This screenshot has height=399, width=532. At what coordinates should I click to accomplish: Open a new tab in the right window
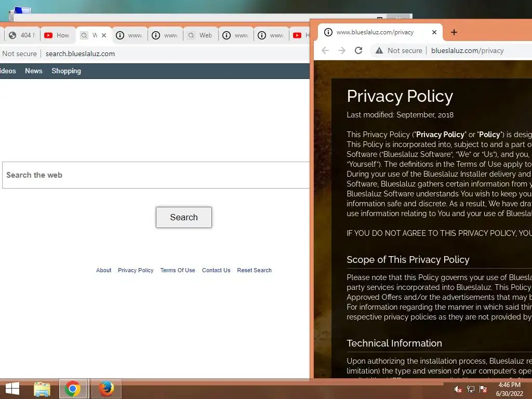pyautogui.click(x=454, y=32)
